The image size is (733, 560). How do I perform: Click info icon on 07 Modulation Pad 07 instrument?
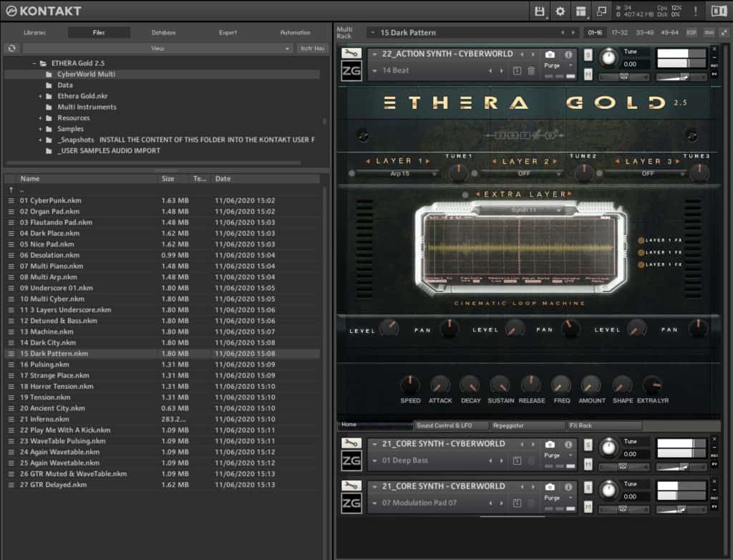coord(568,486)
